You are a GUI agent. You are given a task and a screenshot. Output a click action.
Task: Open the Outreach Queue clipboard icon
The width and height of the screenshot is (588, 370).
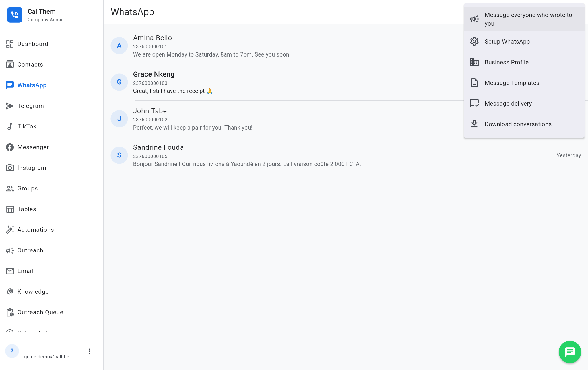10,312
